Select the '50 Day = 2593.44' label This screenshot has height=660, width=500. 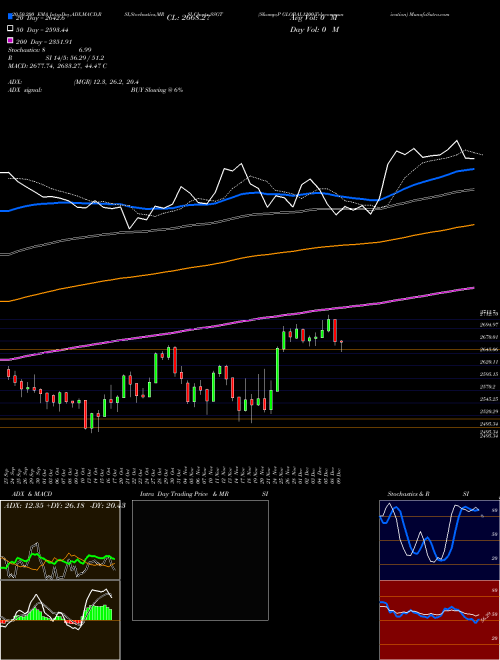tap(42, 30)
